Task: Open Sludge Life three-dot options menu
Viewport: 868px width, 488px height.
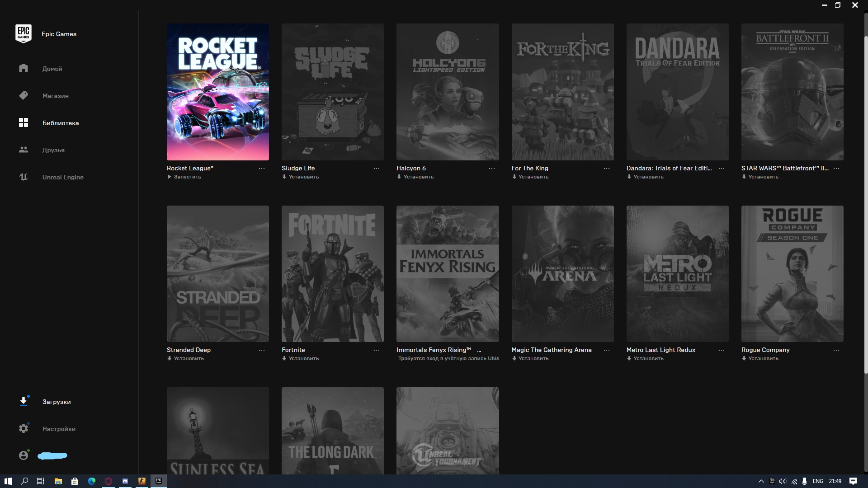Action: (377, 168)
